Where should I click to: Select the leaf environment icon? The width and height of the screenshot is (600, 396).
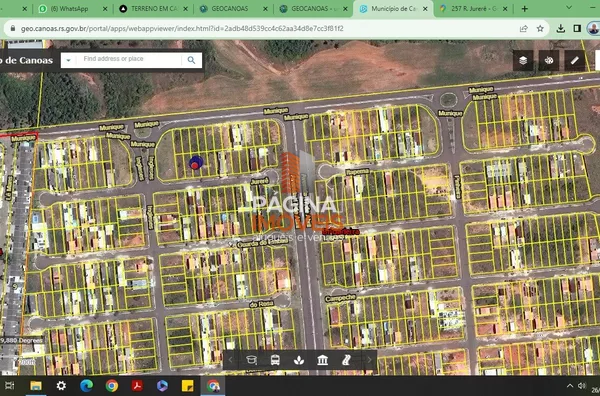pyautogui.click(x=299, y=360)
